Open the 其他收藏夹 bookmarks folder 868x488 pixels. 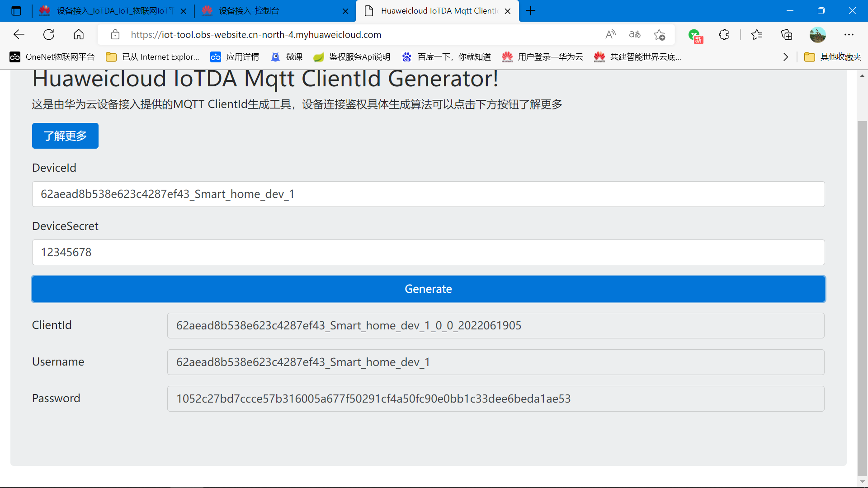[x=833, y=57]
